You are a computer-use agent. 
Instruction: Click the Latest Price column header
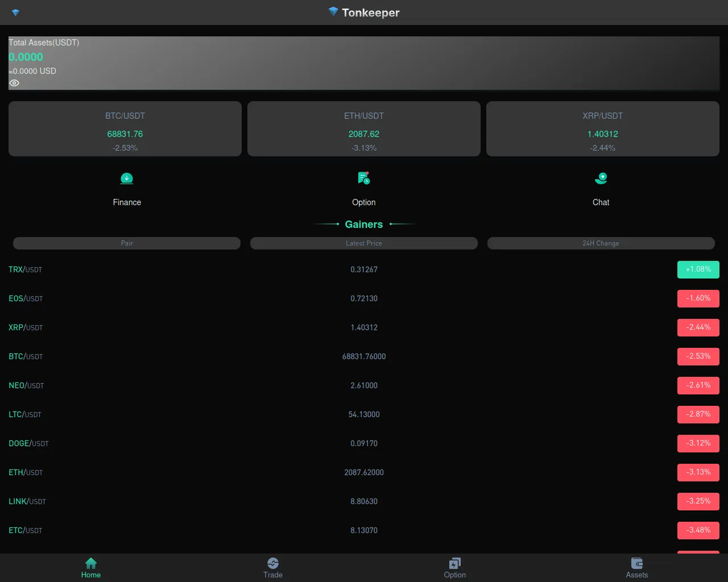[x=364, y=243]
